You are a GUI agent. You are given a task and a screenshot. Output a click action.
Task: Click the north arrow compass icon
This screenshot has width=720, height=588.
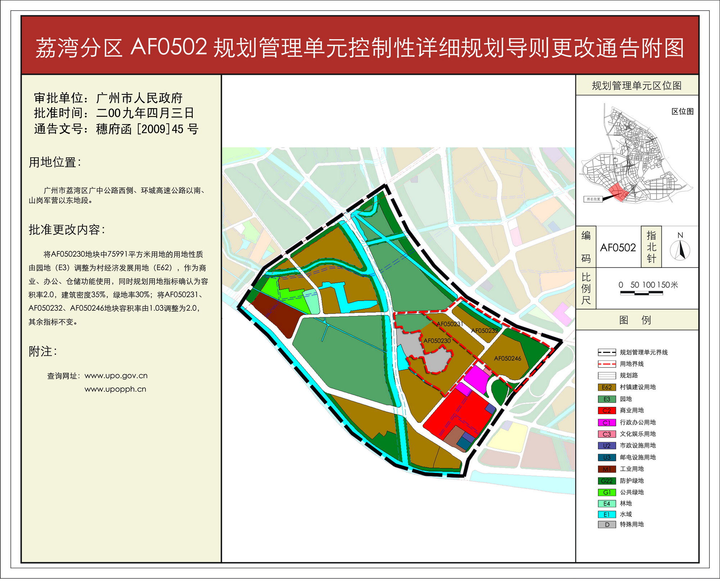[680, 250]
